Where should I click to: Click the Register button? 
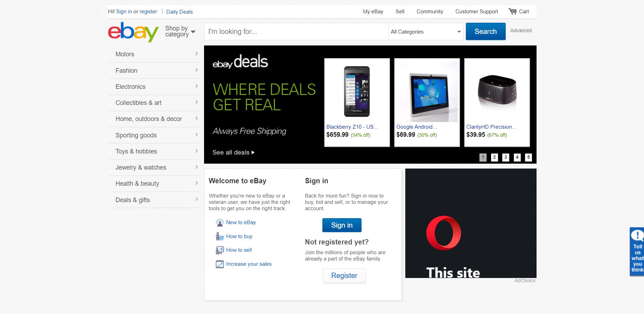click(x=344, y=276)
